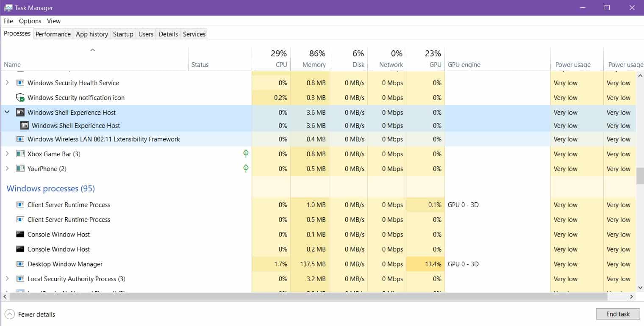Click the 13.4% GPU value

[433, 264]
